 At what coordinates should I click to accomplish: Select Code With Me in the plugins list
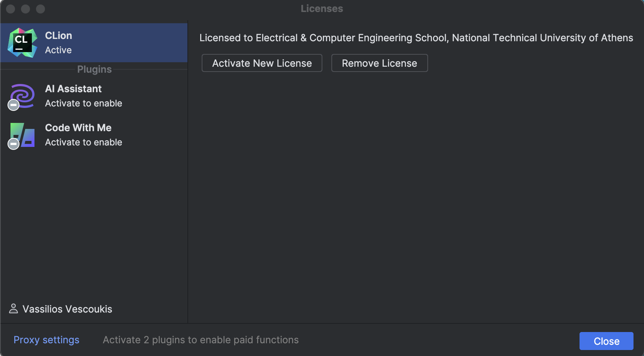pyautogui.click(x=94, y=135)
